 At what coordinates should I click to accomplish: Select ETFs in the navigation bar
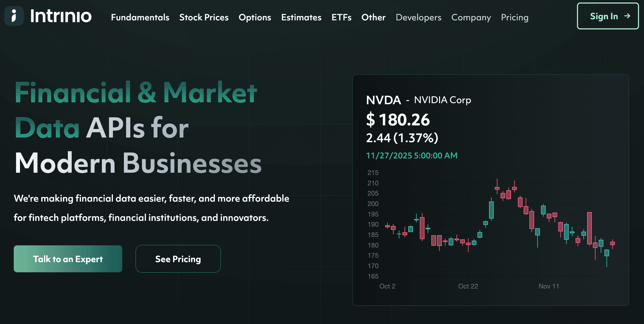point(341,17)
